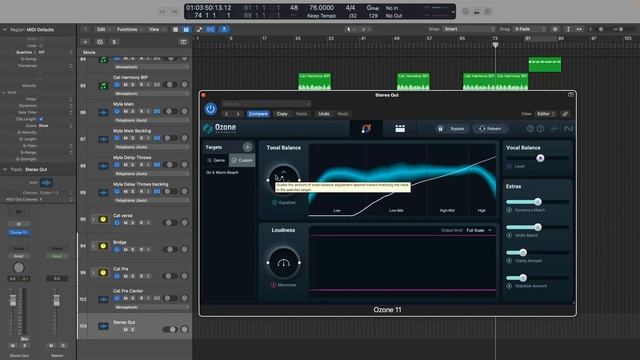
Task: Click the Cal Harmony BIP instrument icon
Action: pyautogui.click(x=103, y=86)
